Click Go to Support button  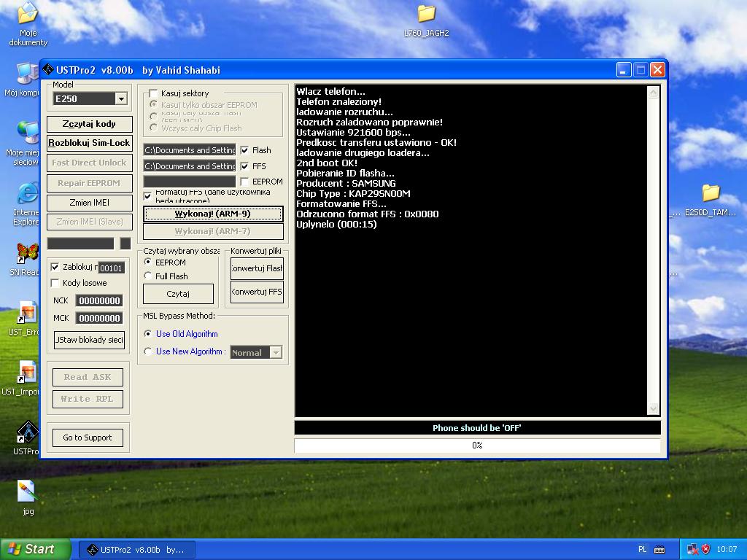[88, 437]
